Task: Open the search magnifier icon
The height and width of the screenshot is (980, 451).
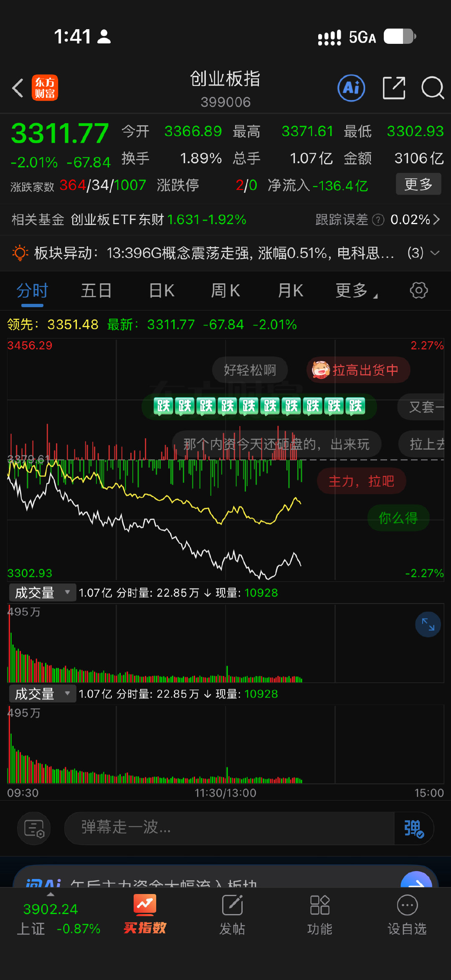Action: point(432,88)
